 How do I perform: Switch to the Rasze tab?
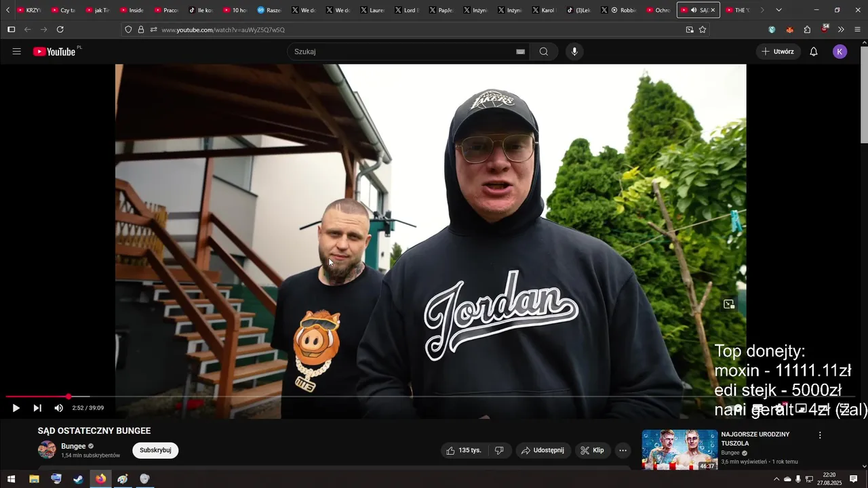(x=269, y=10)
